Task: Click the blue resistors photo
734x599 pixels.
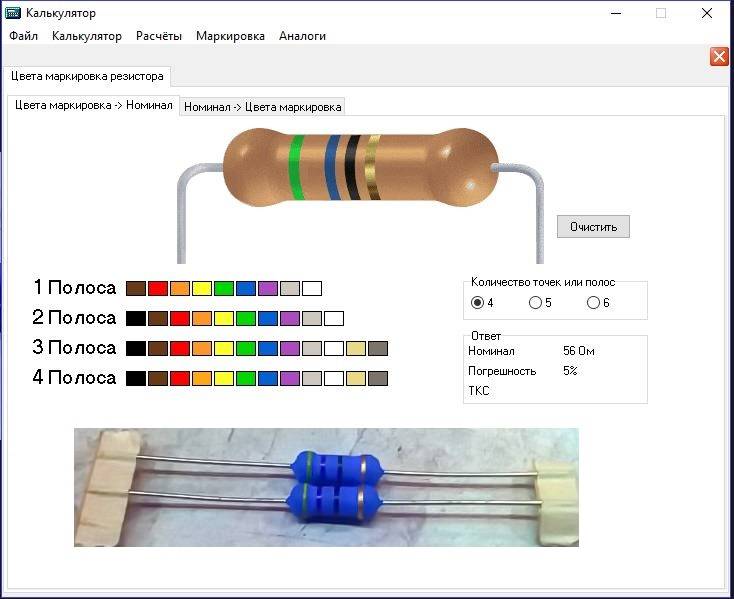Action: tap(326, 487)
